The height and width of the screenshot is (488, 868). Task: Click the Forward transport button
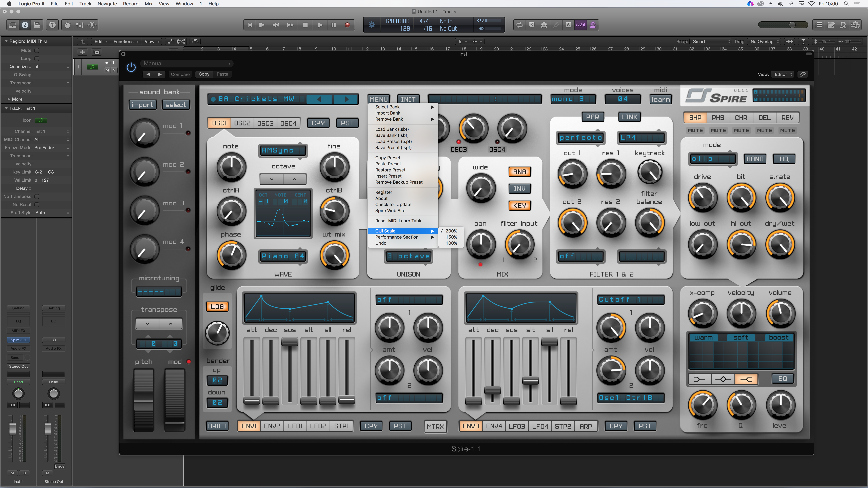click(290, 25)
